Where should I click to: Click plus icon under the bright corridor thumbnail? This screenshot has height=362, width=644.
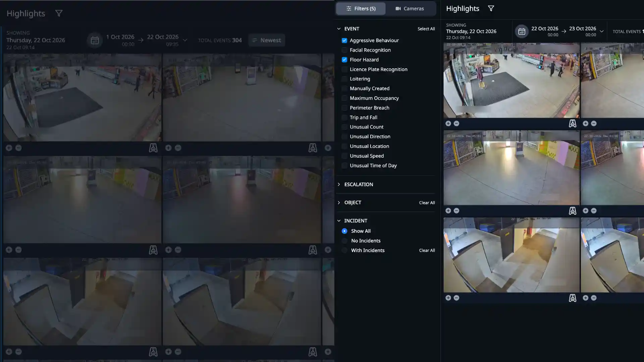(448, 211)
